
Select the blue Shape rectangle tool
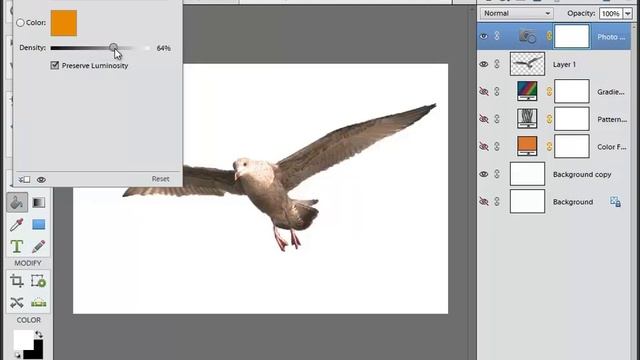(x=38, y=224)
